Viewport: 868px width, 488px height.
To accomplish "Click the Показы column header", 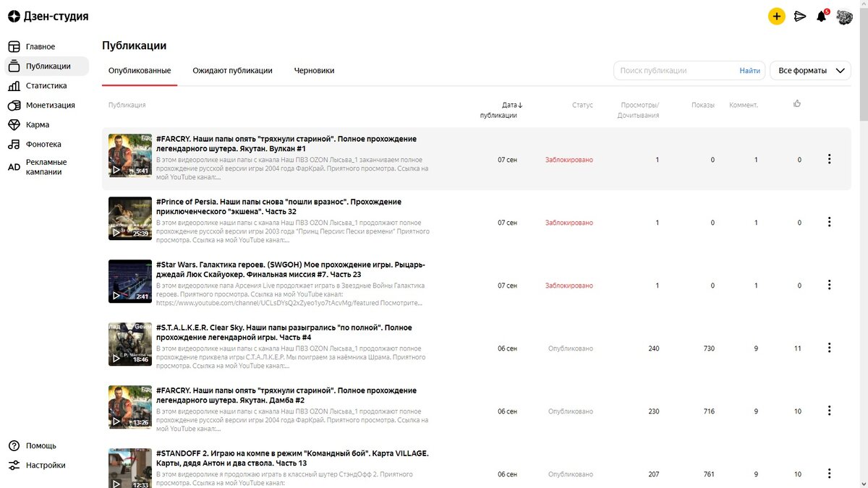I will pyautogui.click(x=703, y=105).
